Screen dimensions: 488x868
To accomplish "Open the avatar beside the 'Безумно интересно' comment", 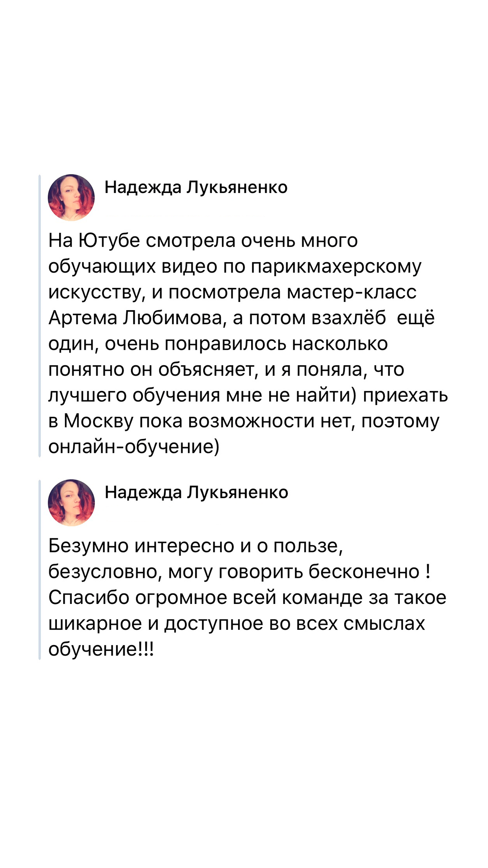I will click(x=71, y=503).
